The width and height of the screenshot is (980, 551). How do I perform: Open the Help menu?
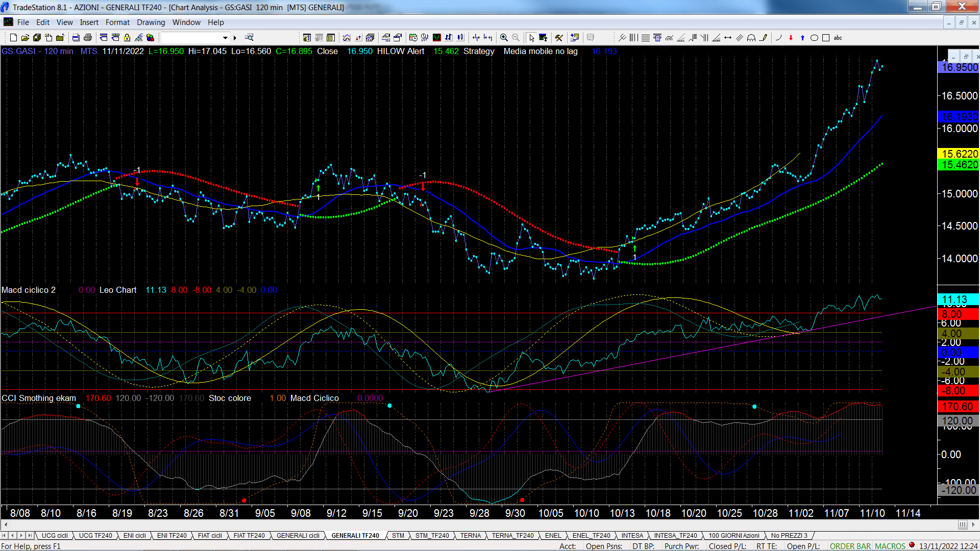click(x=215, y=22)
